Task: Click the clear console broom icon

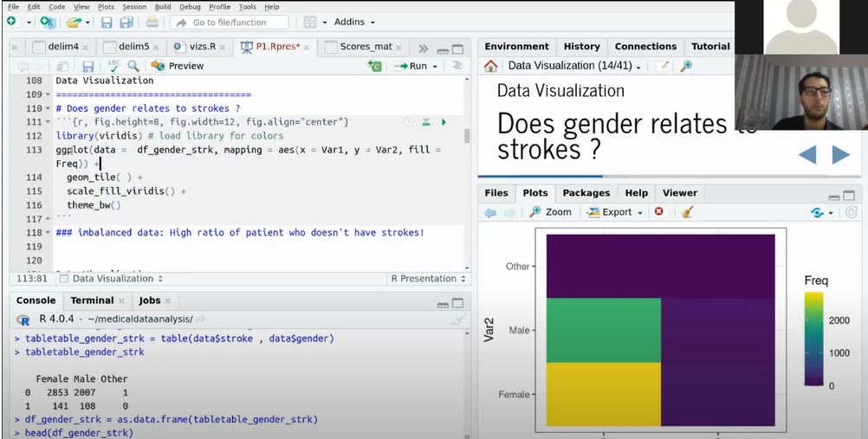Action: (x=459, y=319)
